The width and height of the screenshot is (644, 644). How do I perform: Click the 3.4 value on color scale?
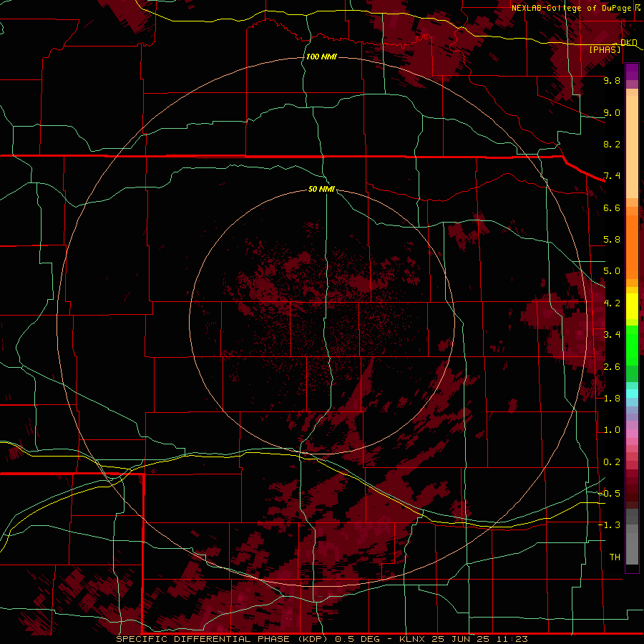(x=612, y=335)
